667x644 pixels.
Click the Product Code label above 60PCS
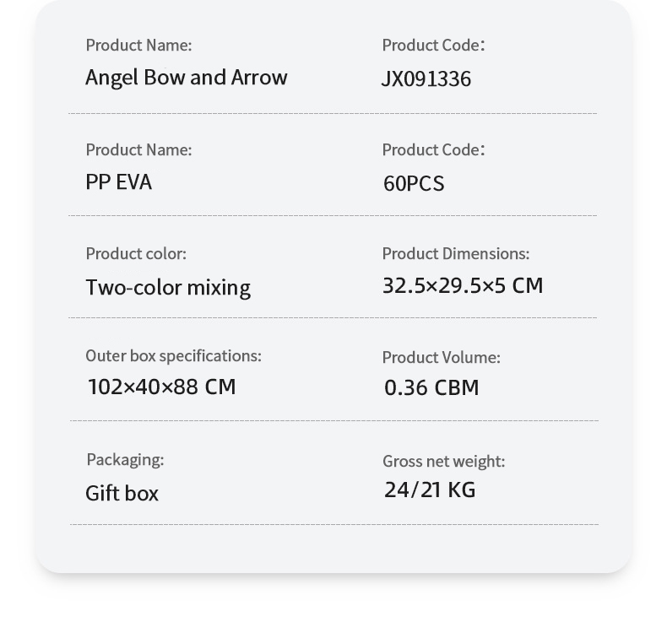click(433, 149)
